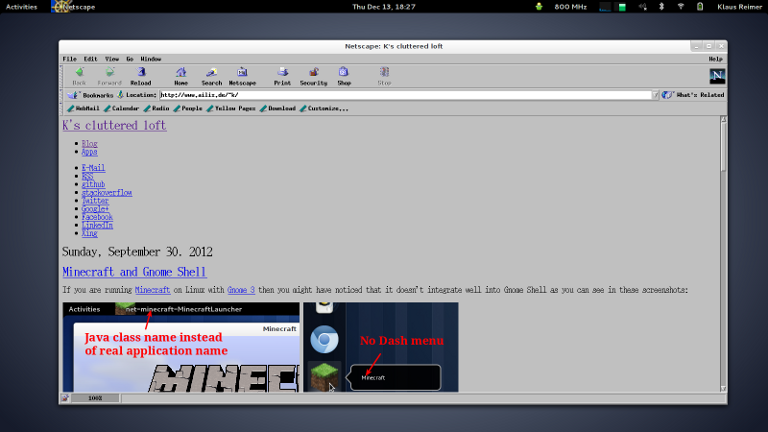Screen dimensions: 768x432
Task: Follow the Google+ link
Action: tap(95, 209)
